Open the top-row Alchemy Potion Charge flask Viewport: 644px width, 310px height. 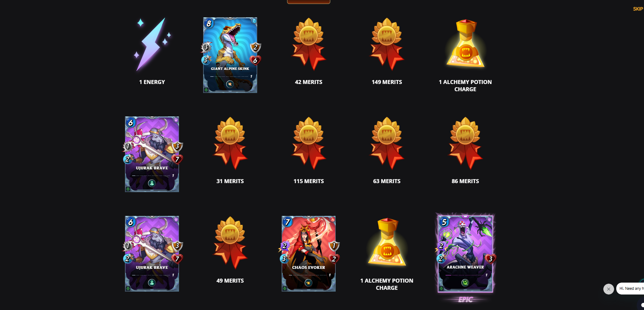465,44
